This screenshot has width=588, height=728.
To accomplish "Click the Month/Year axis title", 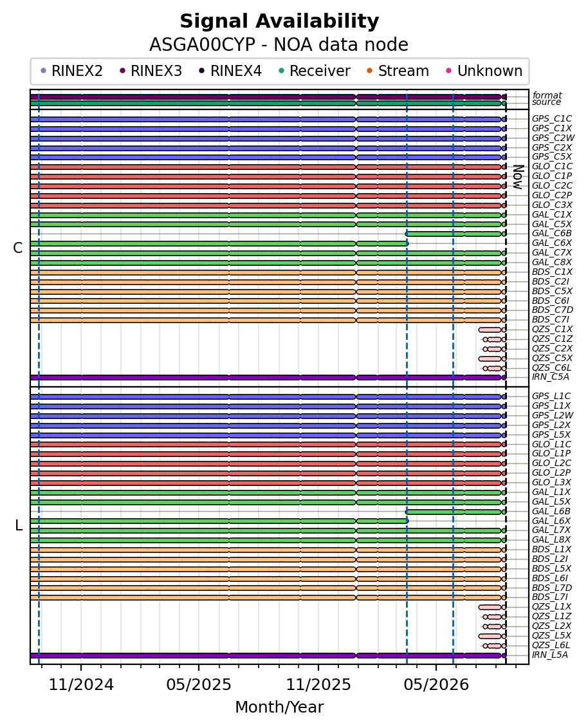I will [x=279, y=707].
